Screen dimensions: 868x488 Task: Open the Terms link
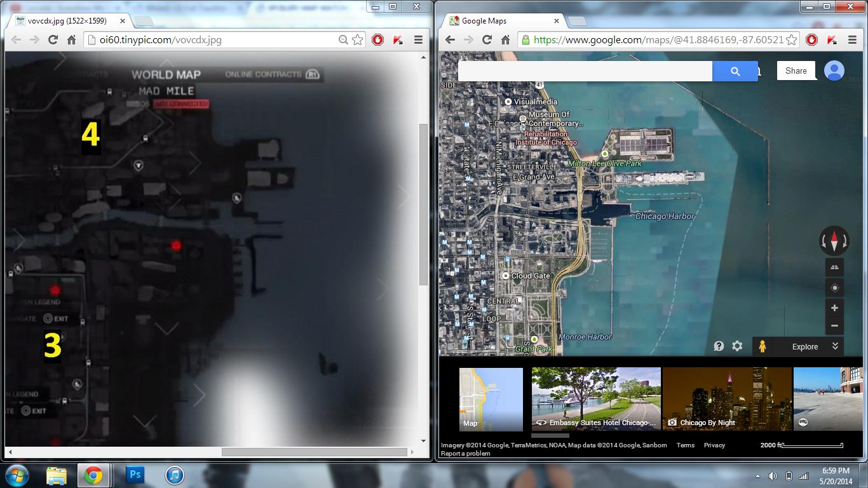[685, 445]
